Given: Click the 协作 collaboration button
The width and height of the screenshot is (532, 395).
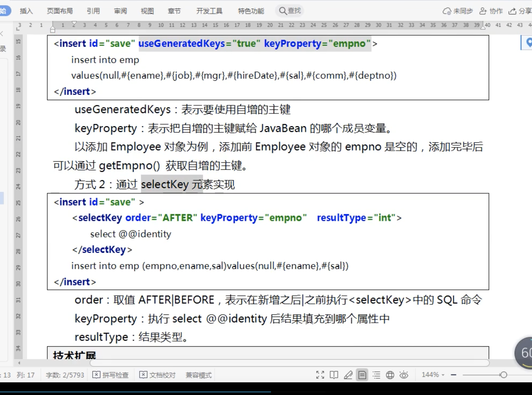Looking at the screenshot, I should pos(491,11).
